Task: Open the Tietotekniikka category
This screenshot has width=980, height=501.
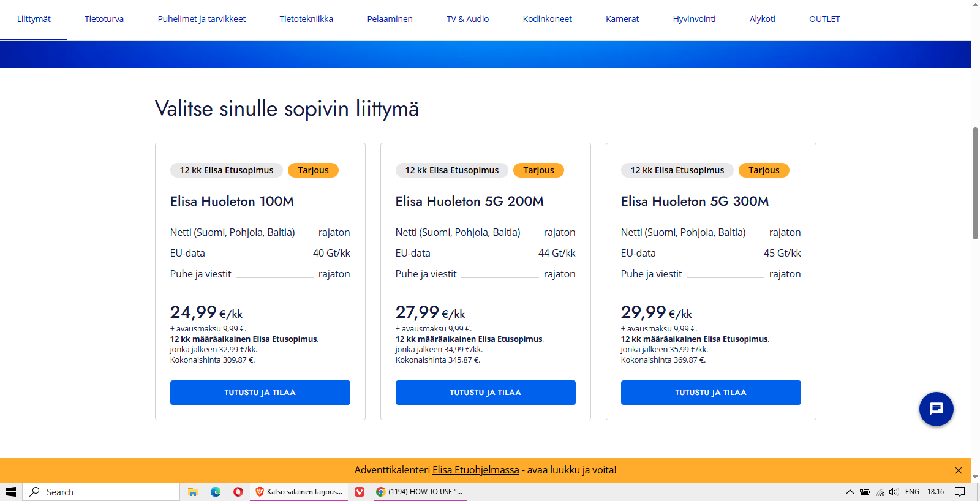Action: coord(306,19)
